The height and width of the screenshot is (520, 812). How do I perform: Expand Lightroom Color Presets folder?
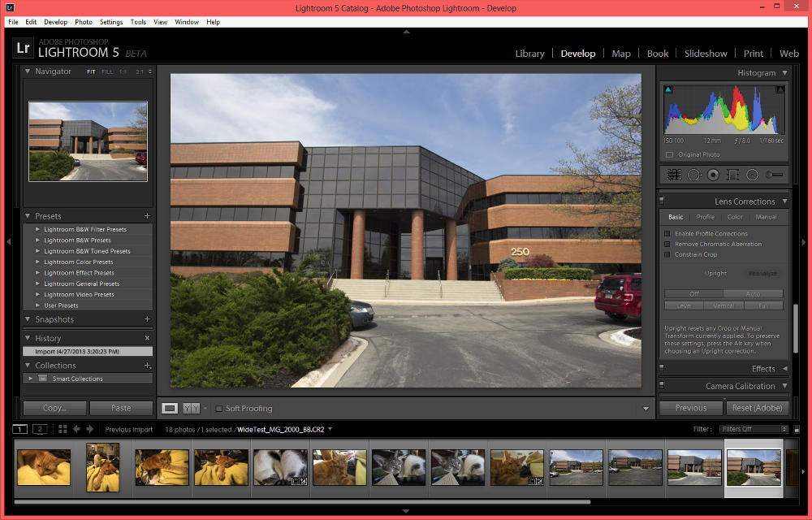pyautogui.click(x=37, y=262)
